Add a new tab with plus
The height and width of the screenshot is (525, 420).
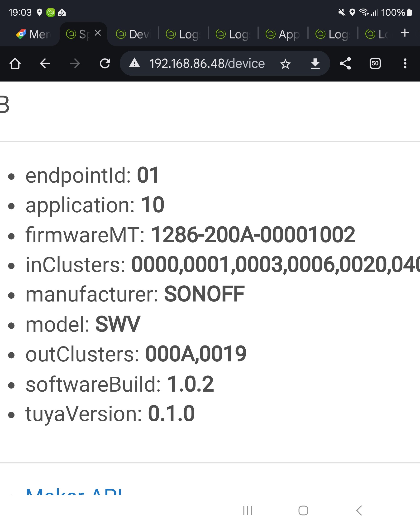405,33
